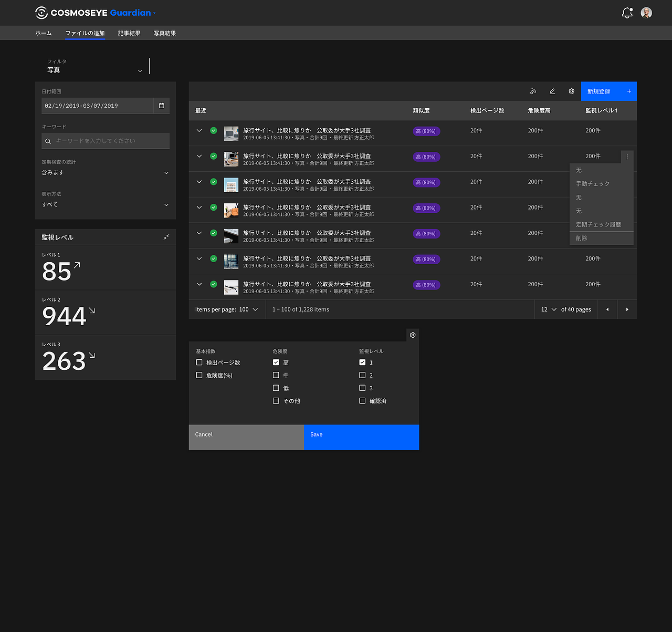Click the green check beside the white building thumbnail
Image resolution: width=672 pixels, height=632 pixels.
[214, 182]
